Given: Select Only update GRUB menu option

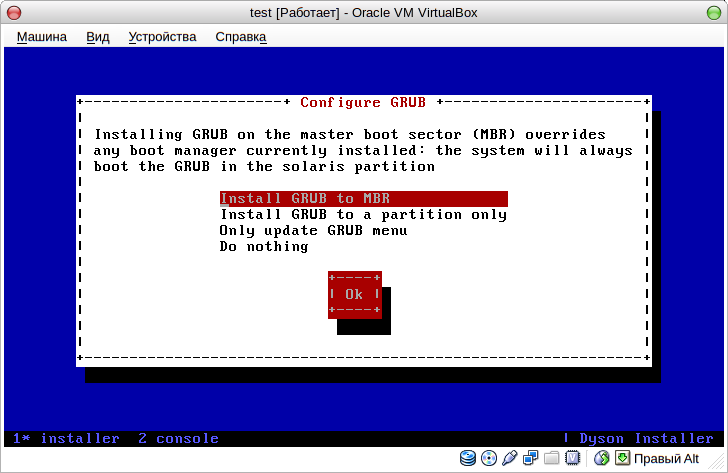Looking at the screenshot, I should click(x=313, y=231).
